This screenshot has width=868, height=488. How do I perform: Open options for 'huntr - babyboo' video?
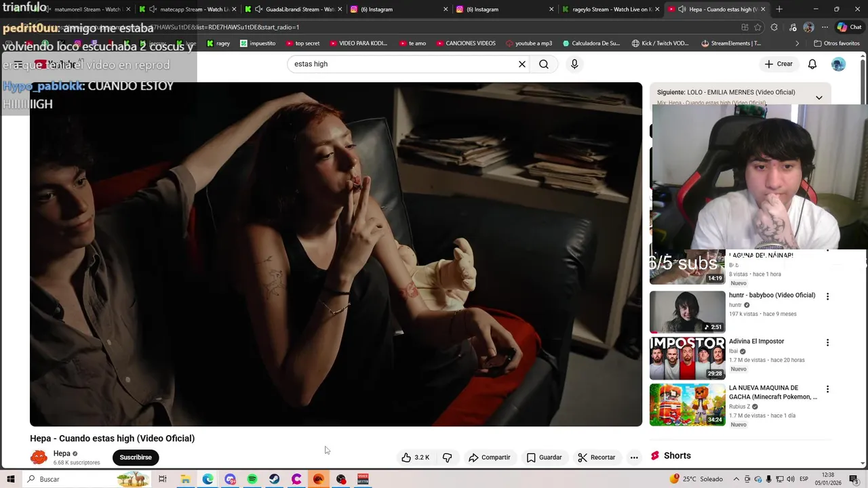pos(827,296)
